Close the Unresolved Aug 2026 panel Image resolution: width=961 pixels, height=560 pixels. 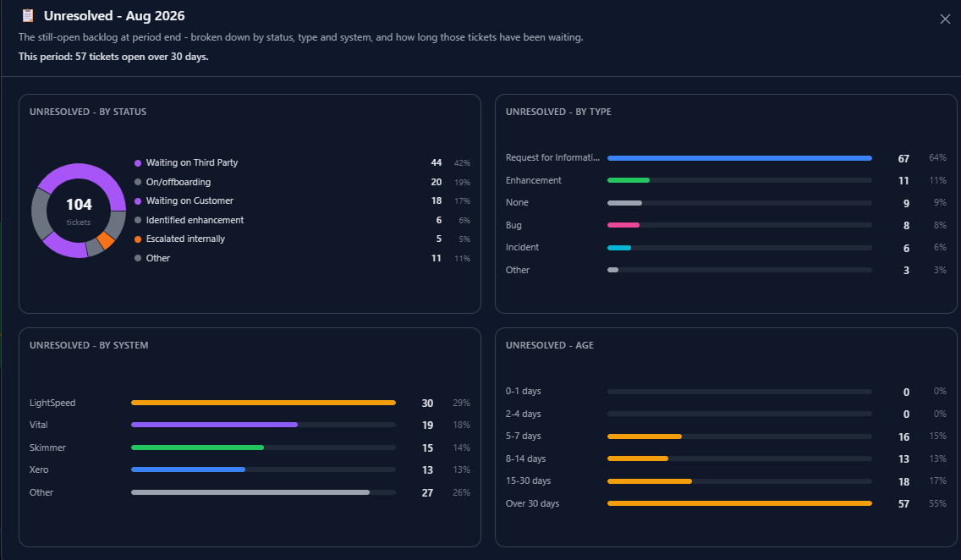(x=945, y=19)
